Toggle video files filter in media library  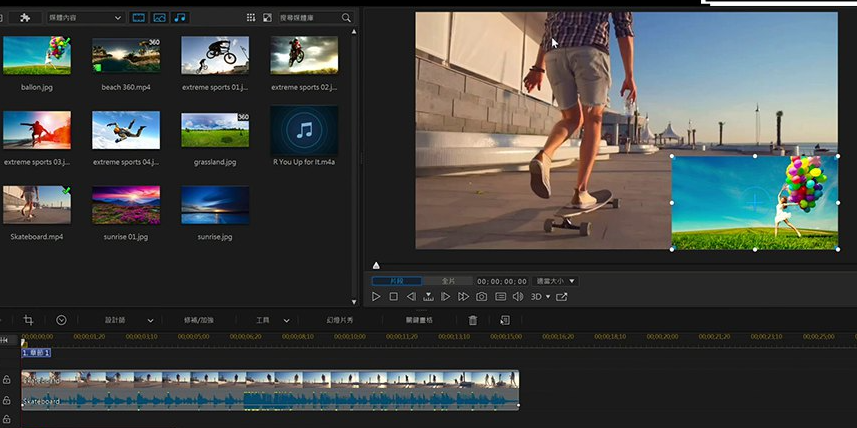click(x=138, y=18)
